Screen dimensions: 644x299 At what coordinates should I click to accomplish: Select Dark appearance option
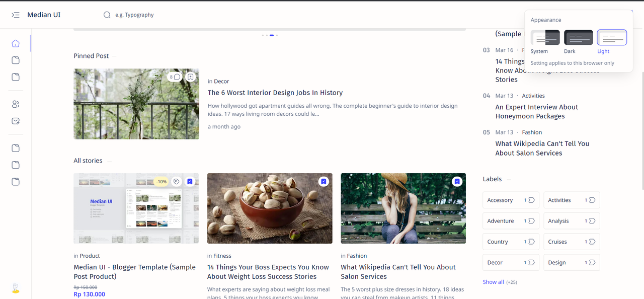[x=579, y=42]
